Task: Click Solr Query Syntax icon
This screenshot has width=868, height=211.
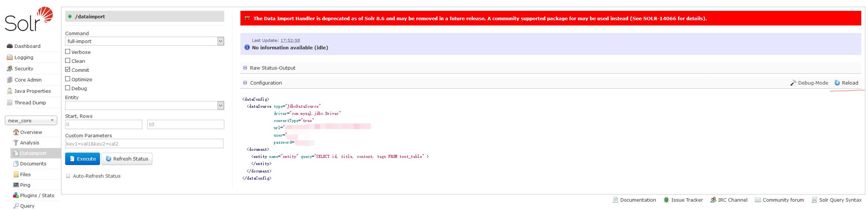Action: [814, 200]
